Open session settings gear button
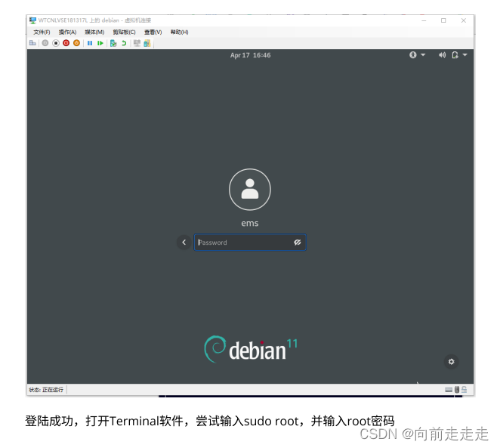 [451, 362]
